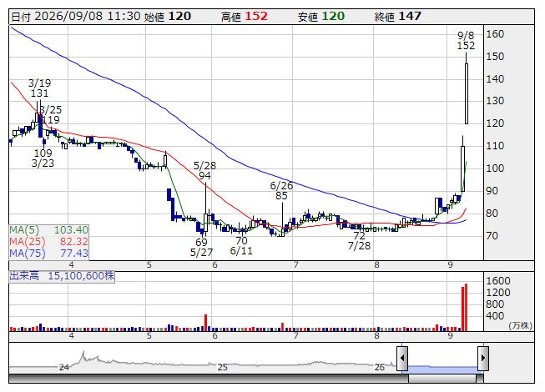Click the 160 price axis label
Viewport: 545px width, 392px height.
(495, 34)
